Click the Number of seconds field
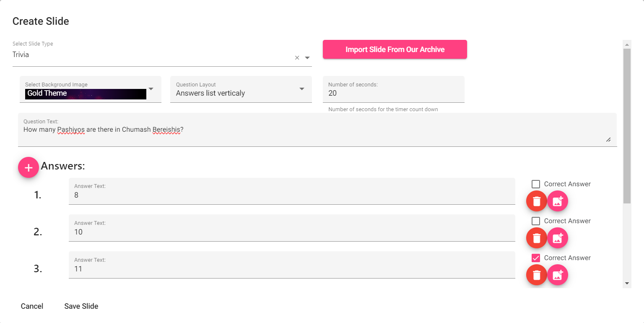Viewport: 644px width, 323px height. point(394,89)
